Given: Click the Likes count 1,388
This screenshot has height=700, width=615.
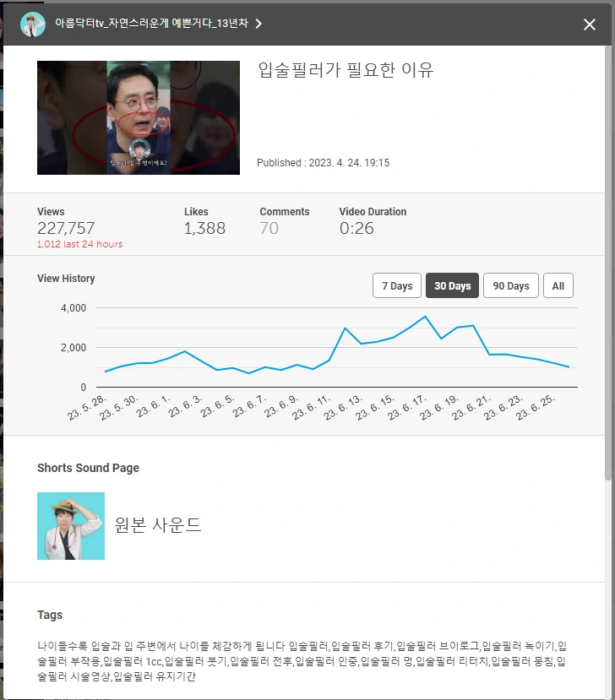Looking at the screenshot, I should (204, 228).
